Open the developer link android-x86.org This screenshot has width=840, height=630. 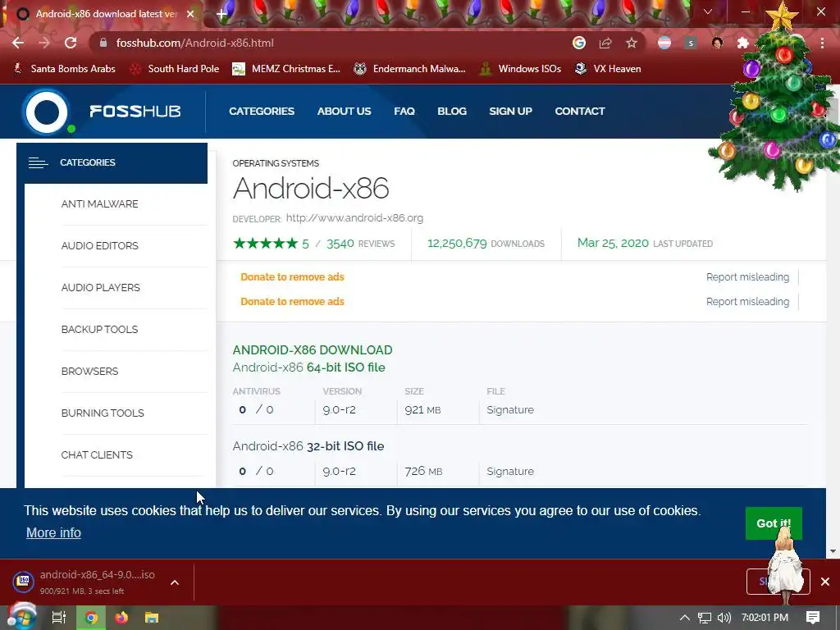point(354,218)
